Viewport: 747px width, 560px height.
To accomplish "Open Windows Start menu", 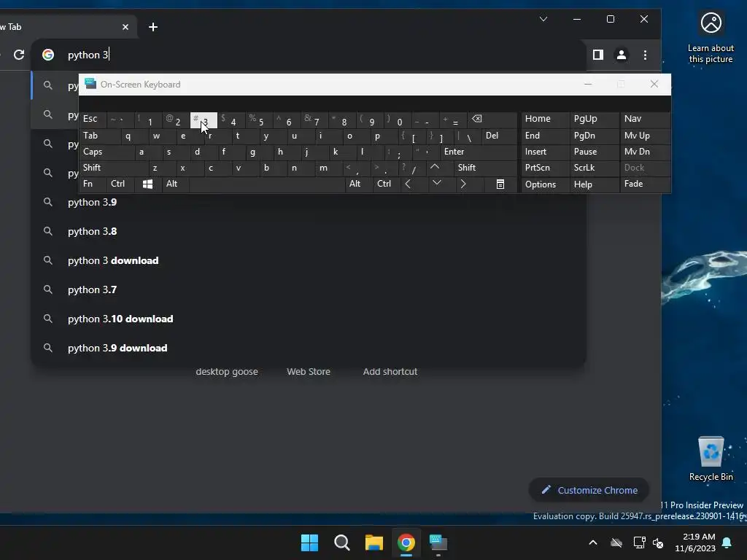I will click(309, 542).
